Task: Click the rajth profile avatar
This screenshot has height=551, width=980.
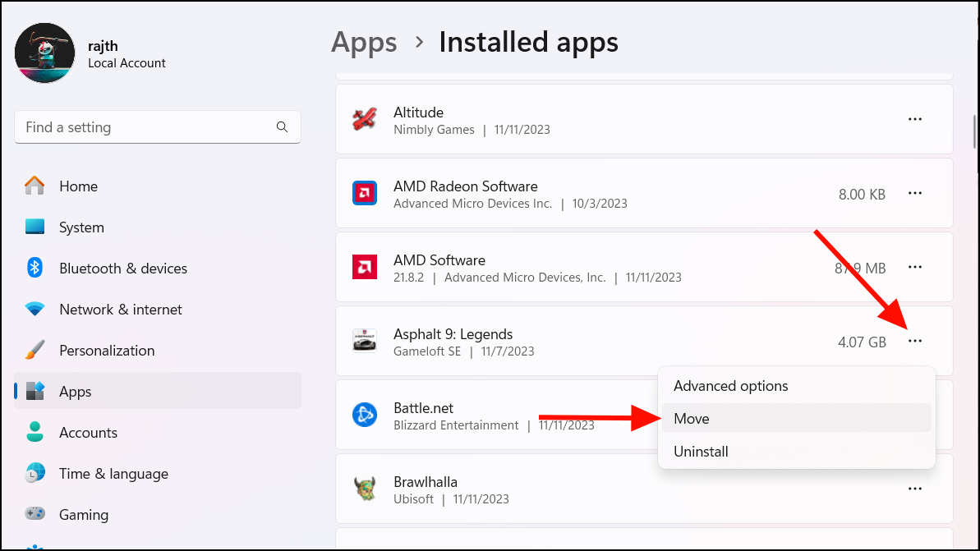Action: [x=45, y=53]
